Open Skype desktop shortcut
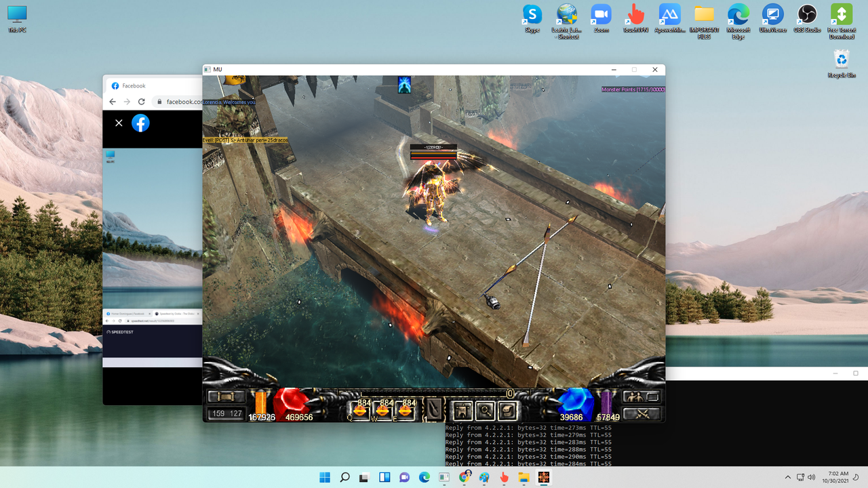 pyautogui.click(x=532, y=18)
